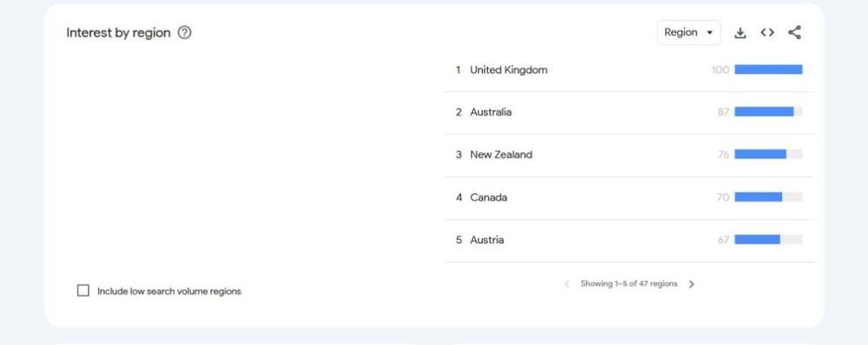
Task: Click the Canada 70 interest bar
Action: click(768, 197)
